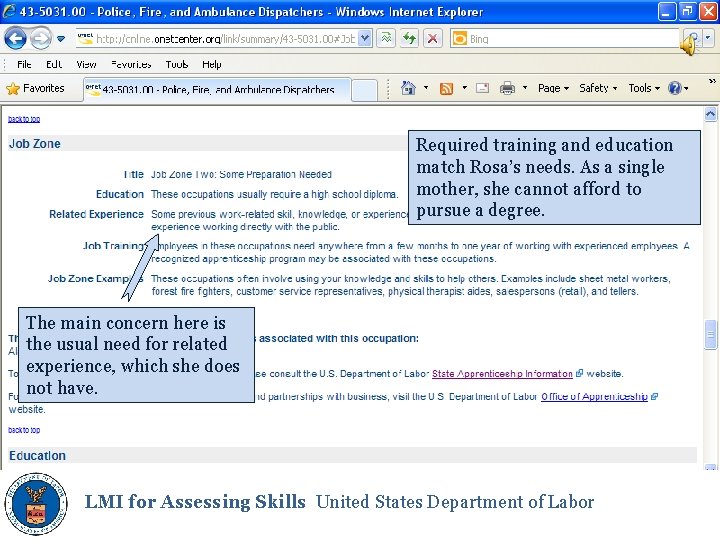Click the Internet Explorer logo in the title bar
Screen dimensions: 720x540
[9, 11]
